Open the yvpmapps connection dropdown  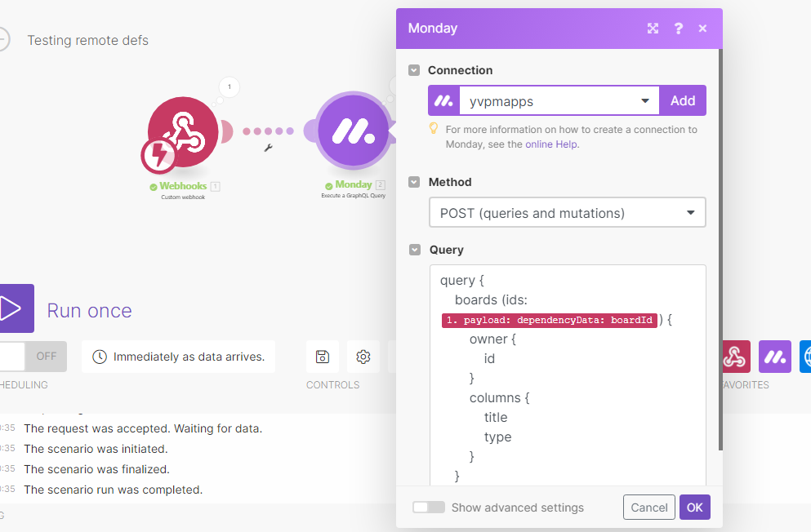[559, 100]
